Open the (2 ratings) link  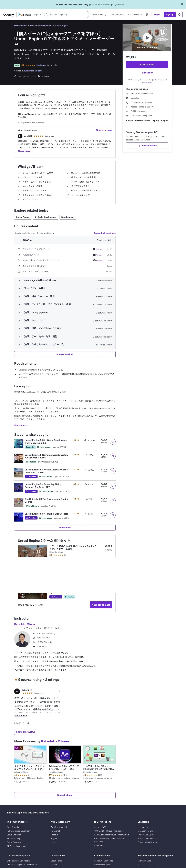coord(41,65)
